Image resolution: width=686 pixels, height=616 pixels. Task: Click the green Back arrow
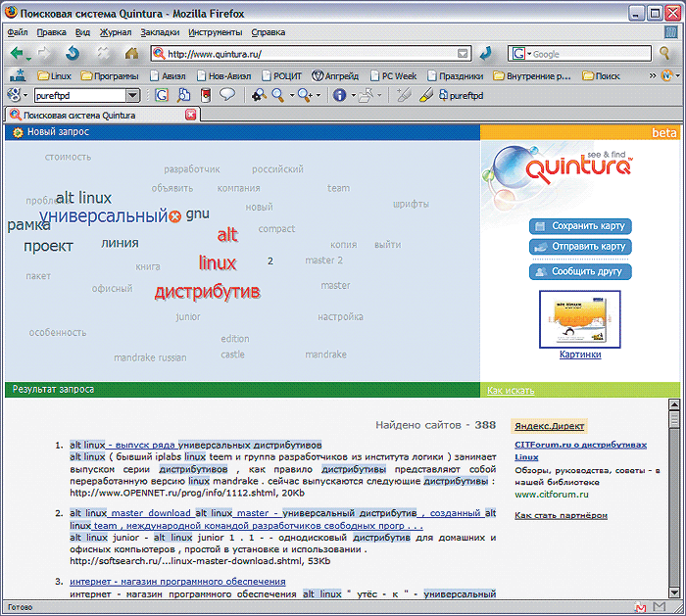17,53
